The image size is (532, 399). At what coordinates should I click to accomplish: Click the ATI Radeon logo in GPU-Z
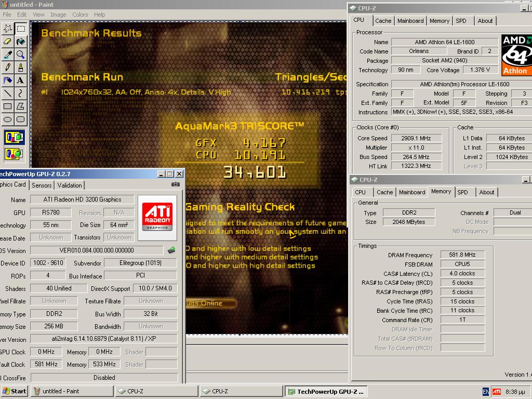pyautogui.click(x=157, y=218)
